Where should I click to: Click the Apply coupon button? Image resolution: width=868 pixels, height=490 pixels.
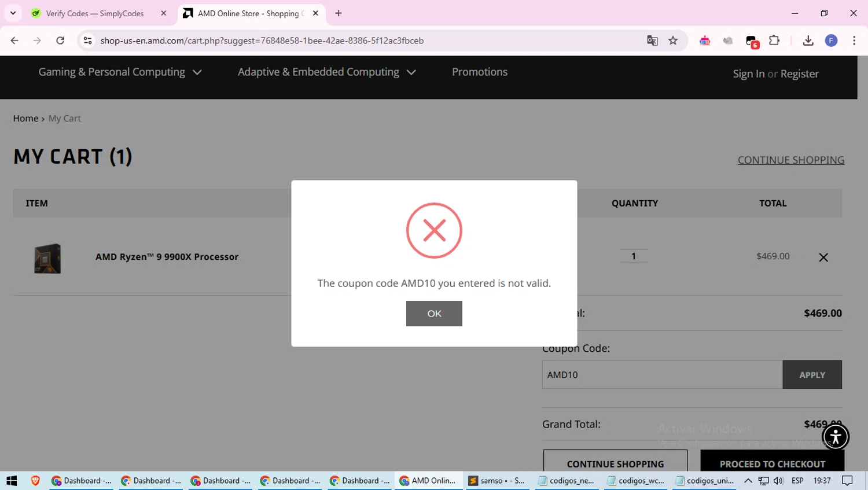pyautogui.click(x=812, y=375)
